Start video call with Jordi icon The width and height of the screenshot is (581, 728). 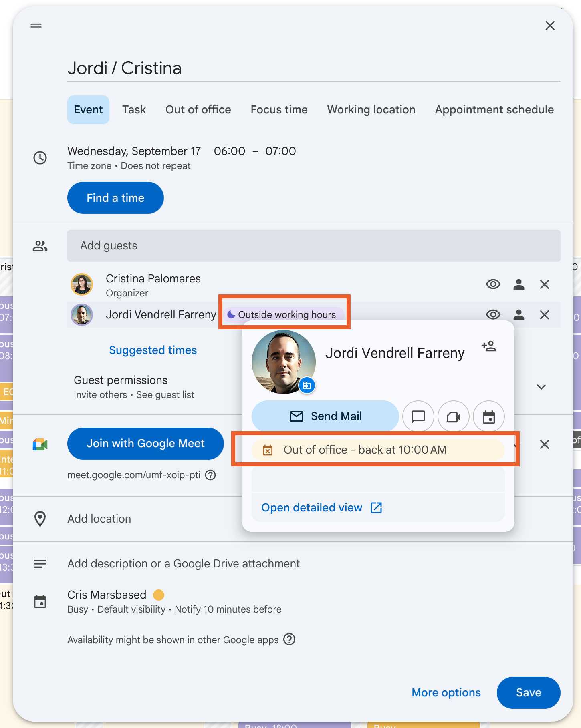coord(454,416)
